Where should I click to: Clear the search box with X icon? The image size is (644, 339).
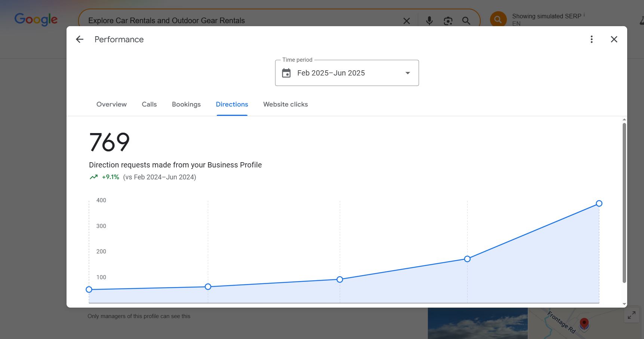[x=407, y=21]
